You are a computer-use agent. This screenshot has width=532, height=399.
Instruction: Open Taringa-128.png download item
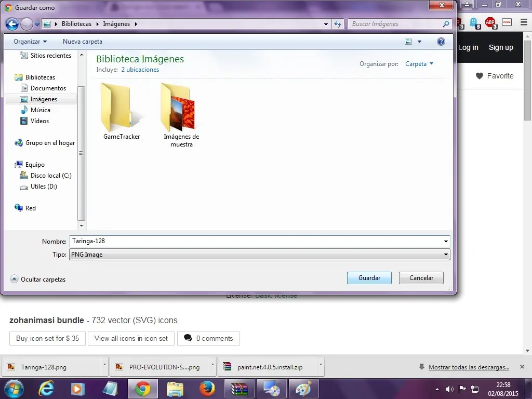point(51,367)
